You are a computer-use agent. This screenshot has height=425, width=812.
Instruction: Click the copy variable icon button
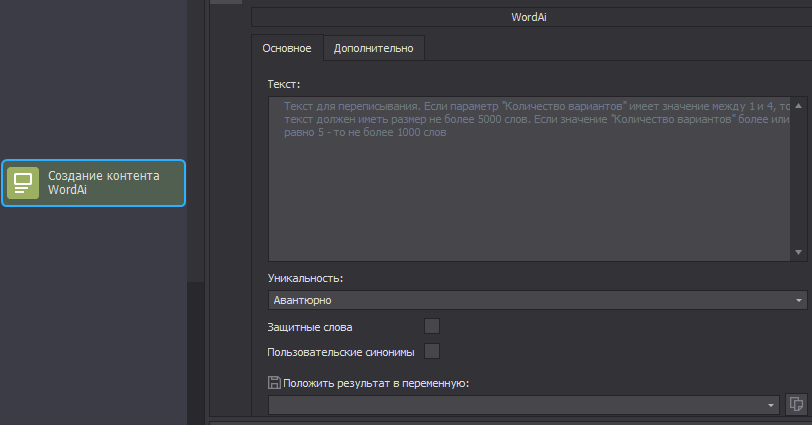click(x=796, y=404)
